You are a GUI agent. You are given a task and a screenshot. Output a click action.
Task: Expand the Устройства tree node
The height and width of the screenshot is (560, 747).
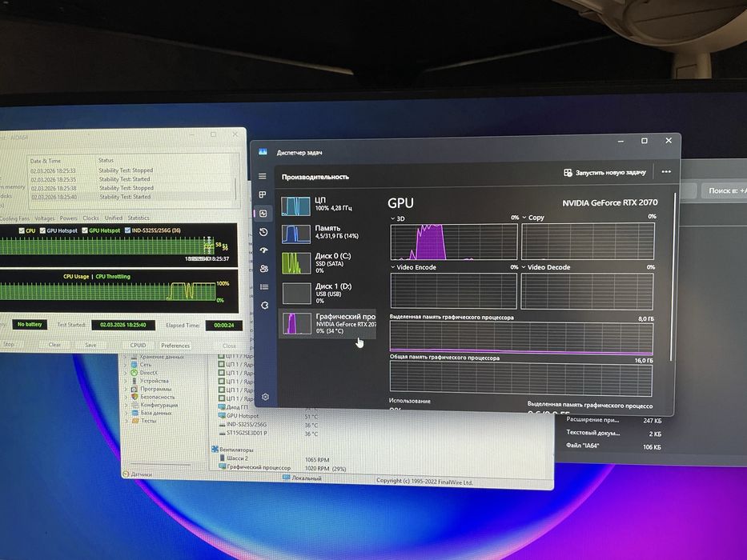click(x=126, y=381)
